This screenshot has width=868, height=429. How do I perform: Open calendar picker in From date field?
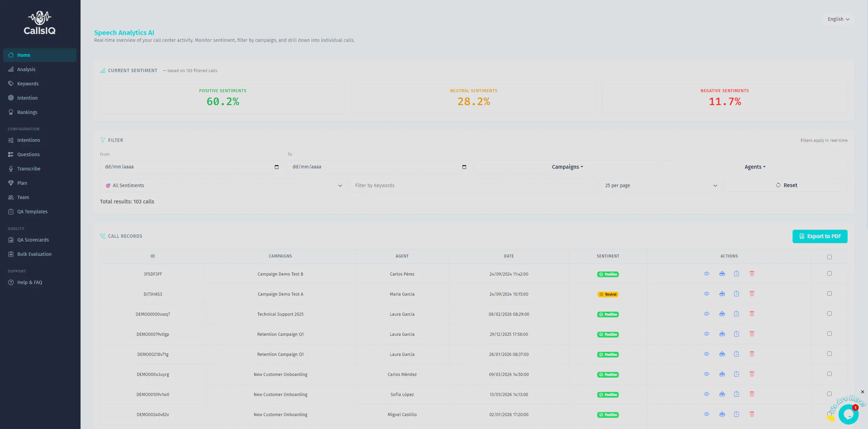point(277,167)
